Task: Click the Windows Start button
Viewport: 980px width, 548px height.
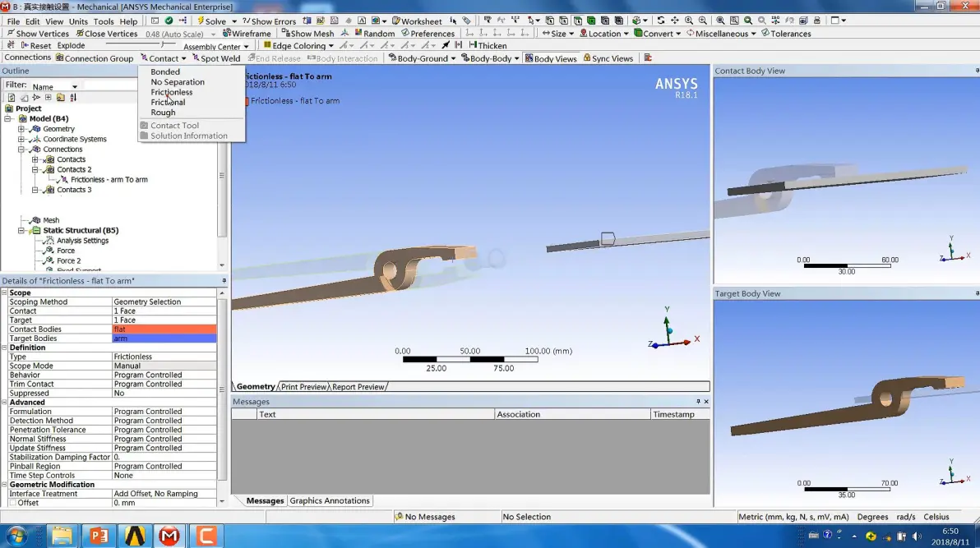Action: pyautogui.click(x=17, y=536)
